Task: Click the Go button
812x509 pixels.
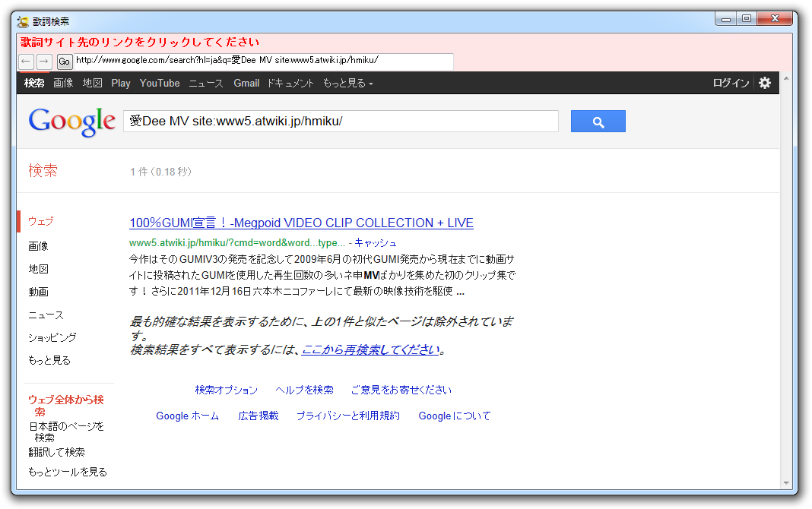Action: point(64,62)
